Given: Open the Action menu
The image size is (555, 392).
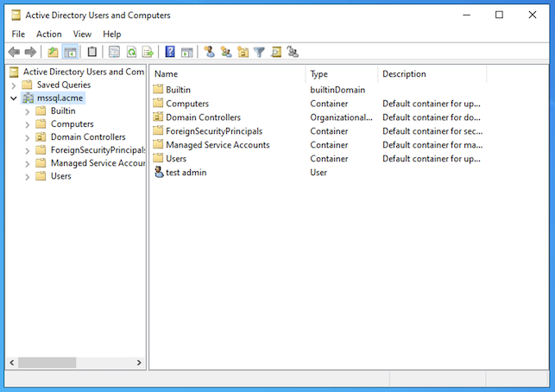Looking at the screenshot, I should (x=49, y=34).
